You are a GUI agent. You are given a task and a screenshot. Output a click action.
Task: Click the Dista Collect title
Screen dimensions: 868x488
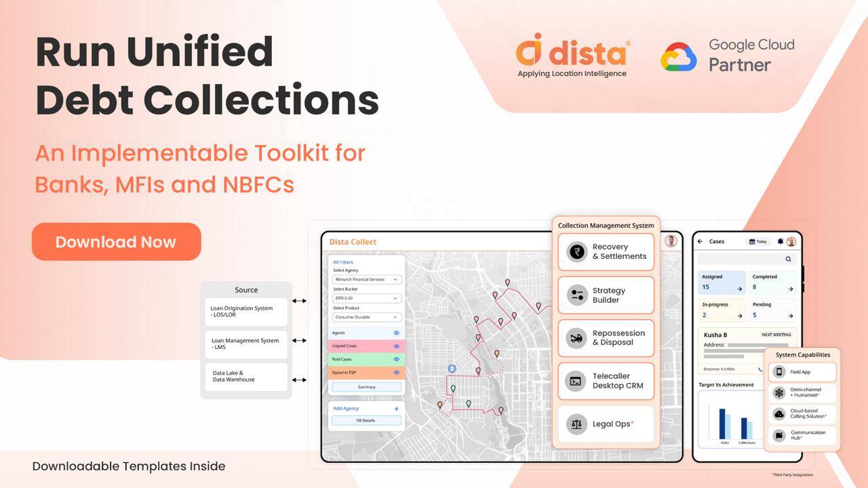353,242
